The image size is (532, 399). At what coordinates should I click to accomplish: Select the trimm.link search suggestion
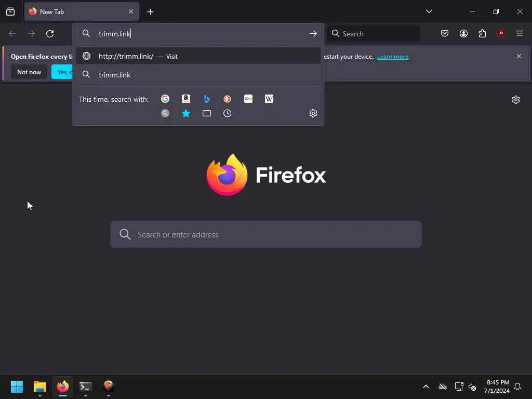pos(198,75)
